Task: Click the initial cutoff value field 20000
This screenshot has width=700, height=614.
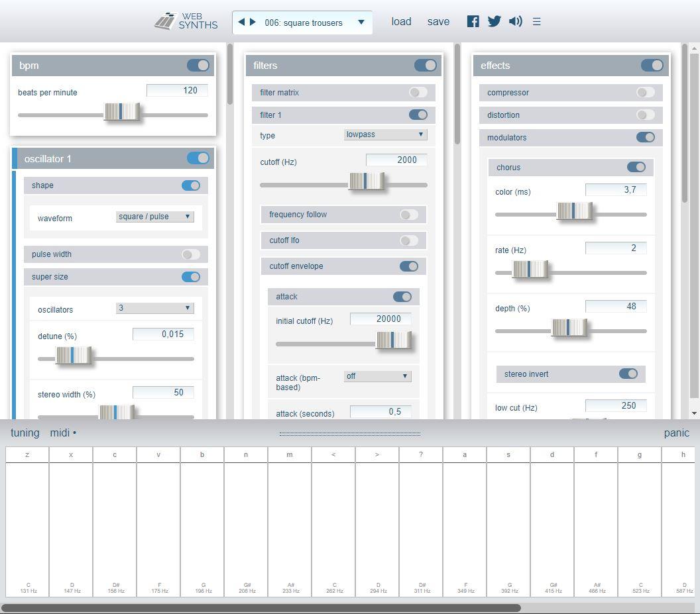Action: 380,319
